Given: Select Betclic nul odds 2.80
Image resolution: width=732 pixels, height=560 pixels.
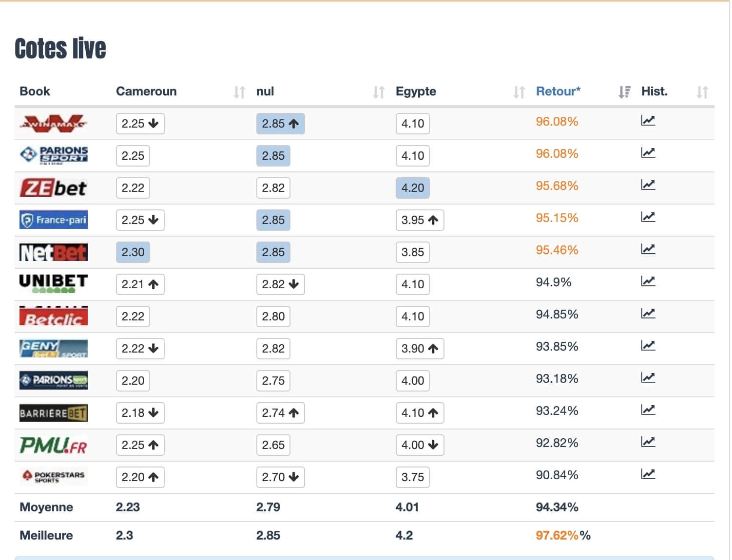Looking at the screenshot, I should (273, 317).
